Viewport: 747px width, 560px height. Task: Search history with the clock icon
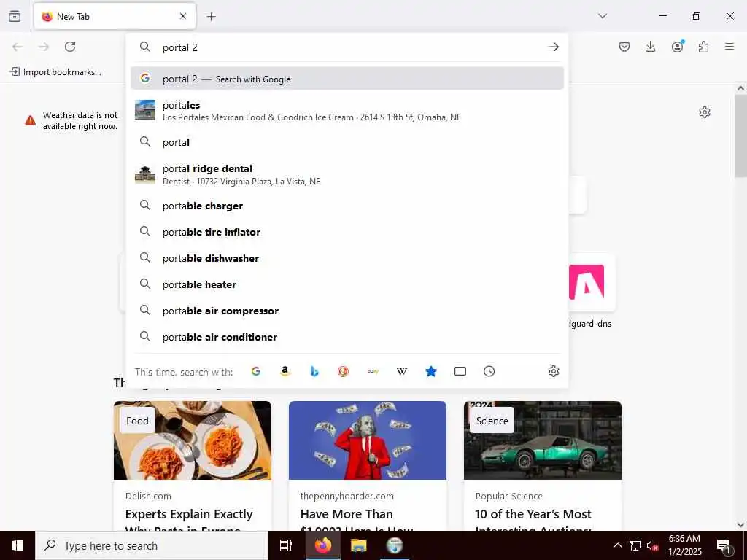click(489, 371)
